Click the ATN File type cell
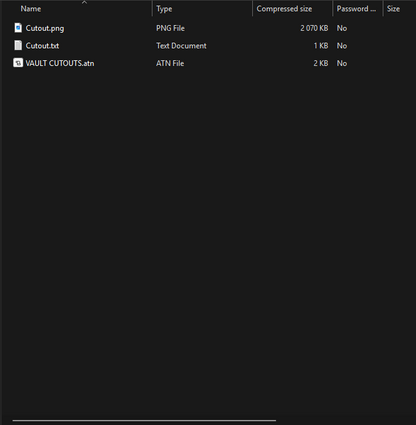This screenshot has width=416, height=425. tap(170, 63)
